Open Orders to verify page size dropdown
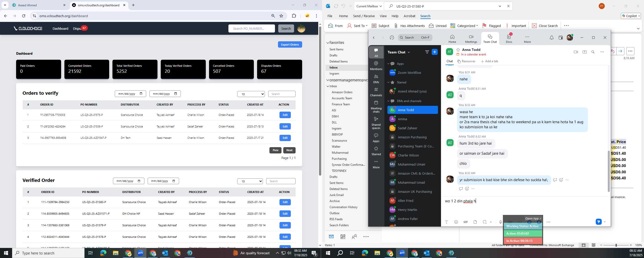Image resolution: width=644 pixels, height=258 pixels. (x=251, y=94)
